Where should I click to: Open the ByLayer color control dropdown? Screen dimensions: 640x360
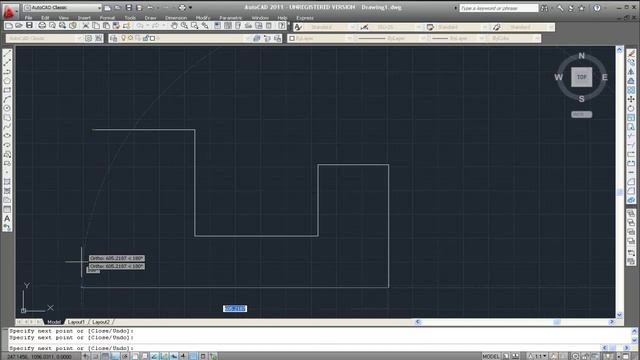(x=320, y=38)
